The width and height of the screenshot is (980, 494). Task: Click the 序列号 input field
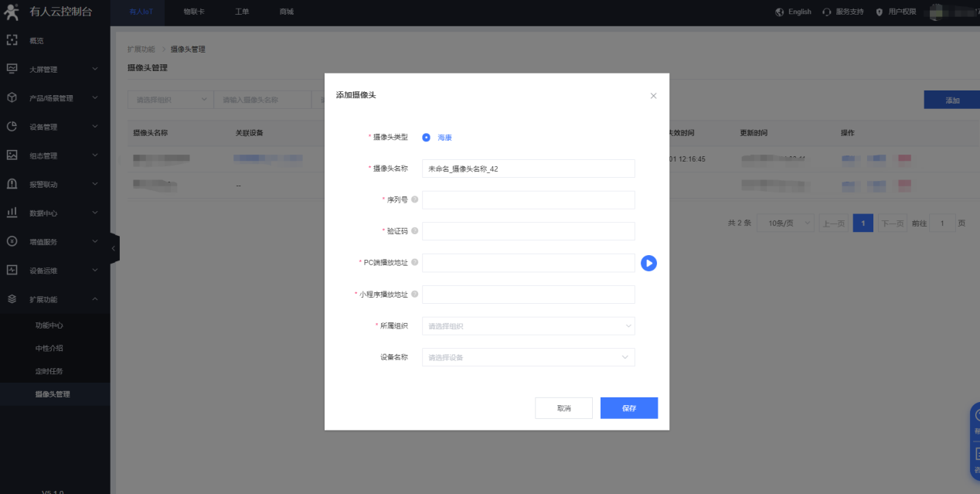(x=528, y=200)
